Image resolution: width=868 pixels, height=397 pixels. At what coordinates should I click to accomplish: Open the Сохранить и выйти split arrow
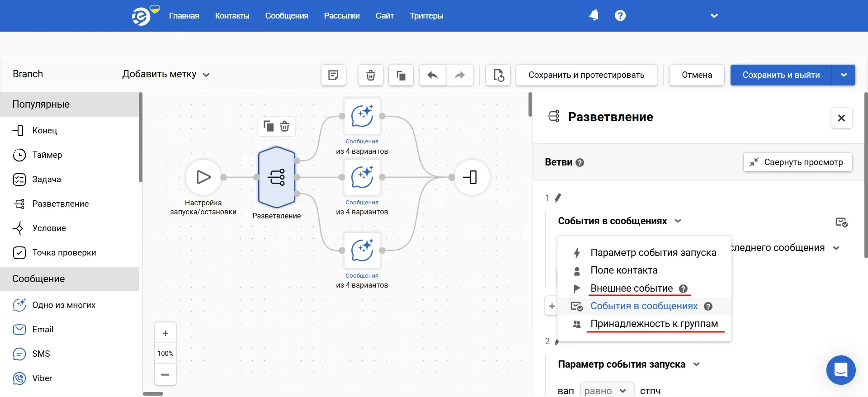click(844, 75)
